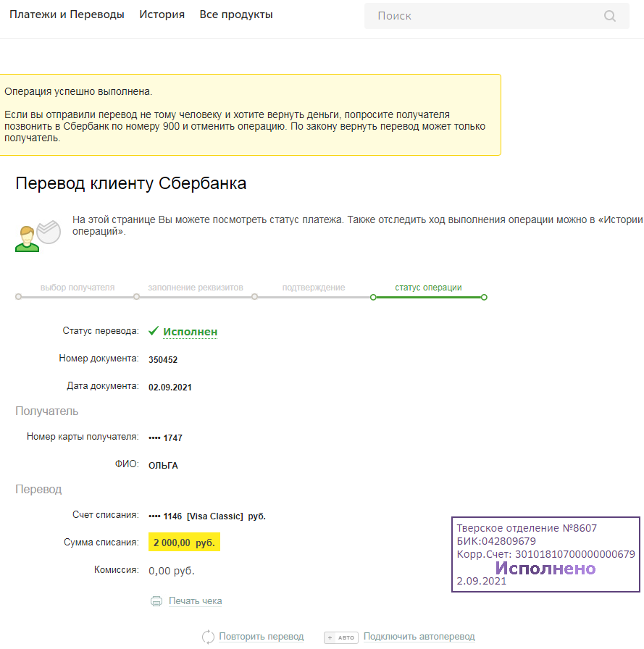Click Операция успешно выполнена message
Image resolution: width=644 pixels, height=649 pixels.
click(x=78, y=91)
